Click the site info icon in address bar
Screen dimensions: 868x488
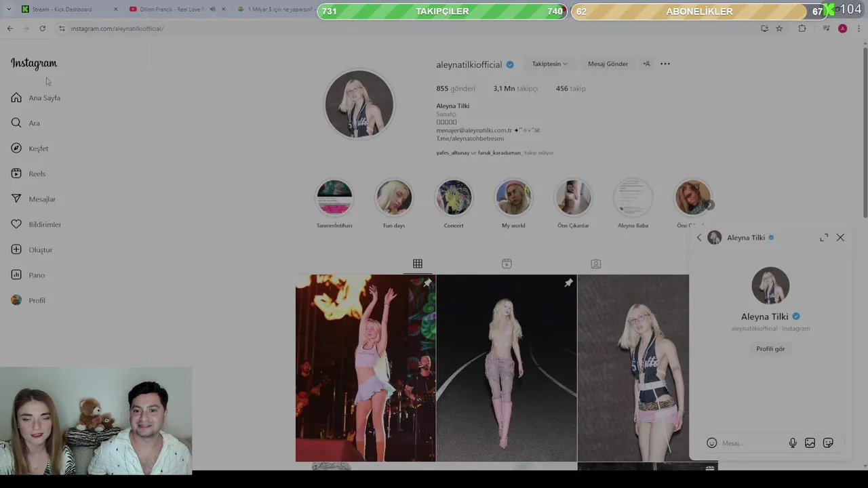62,28
